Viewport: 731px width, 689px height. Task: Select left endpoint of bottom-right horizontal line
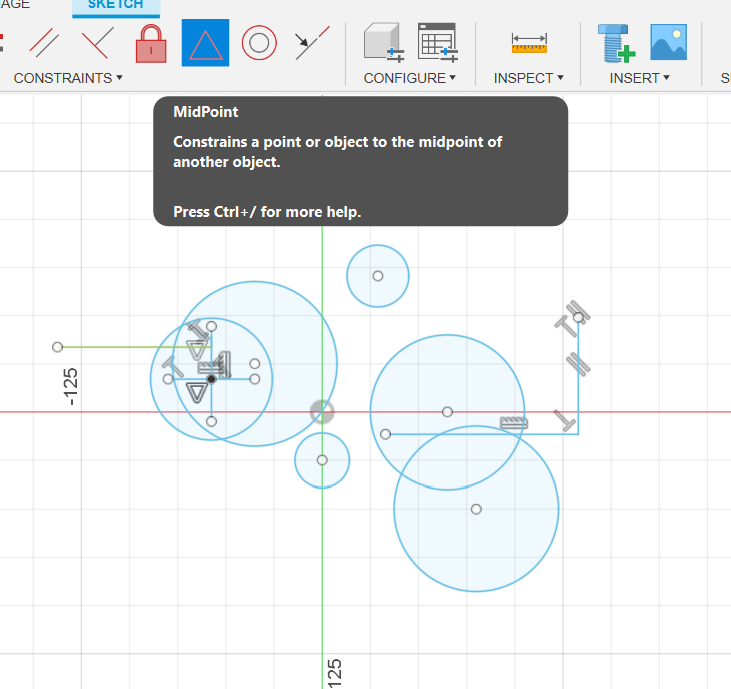385,434
